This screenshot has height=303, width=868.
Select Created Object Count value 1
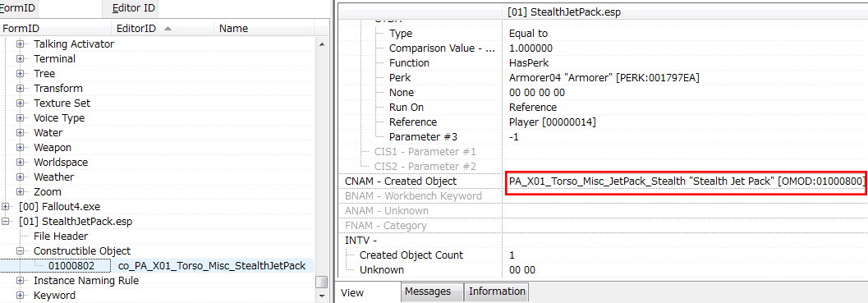(512, 255)
